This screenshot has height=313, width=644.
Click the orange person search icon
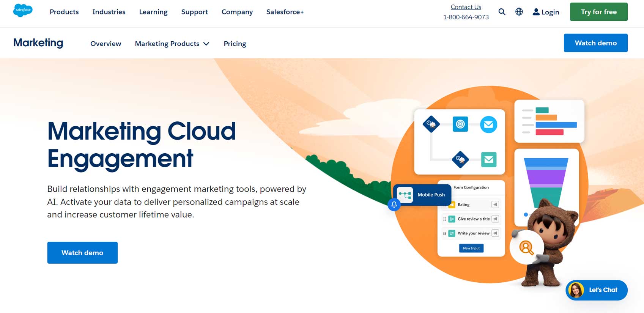(x=526, y=248)
